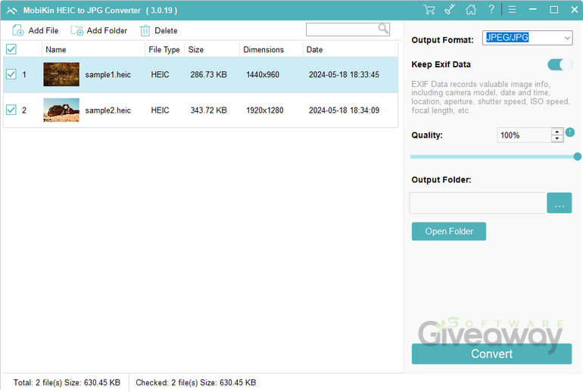Image resolution: width=583 pixels, height=392 pixels.
Task: Click the Open Folder button
Action: point(449,232)
